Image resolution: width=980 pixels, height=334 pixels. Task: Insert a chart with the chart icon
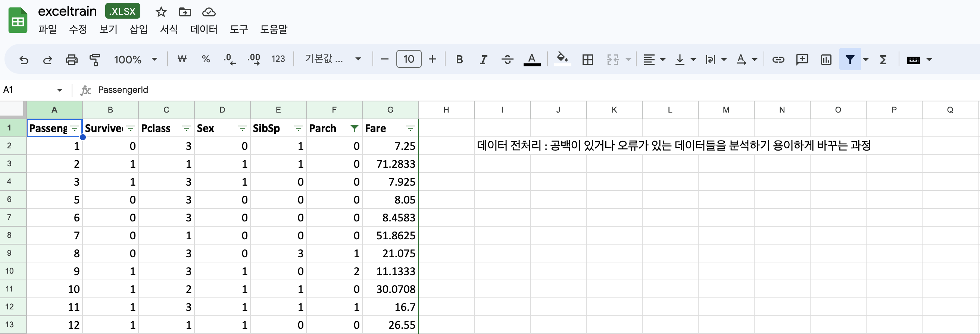tap(826, 59)
